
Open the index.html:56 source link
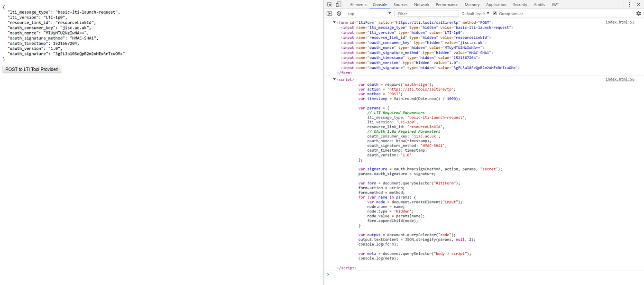click(x=619, y=79)
